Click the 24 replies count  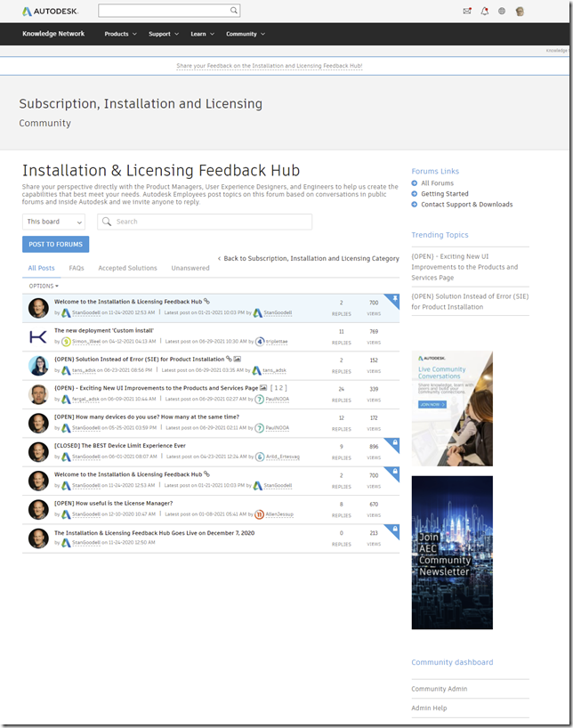pyautogui.click(x=342, y=389)
